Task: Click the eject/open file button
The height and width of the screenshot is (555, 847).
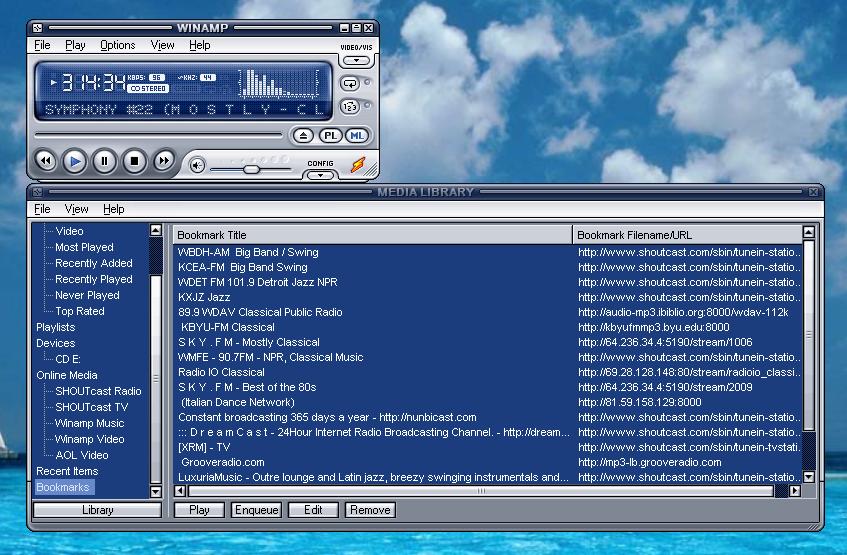Action: (304, 135)
